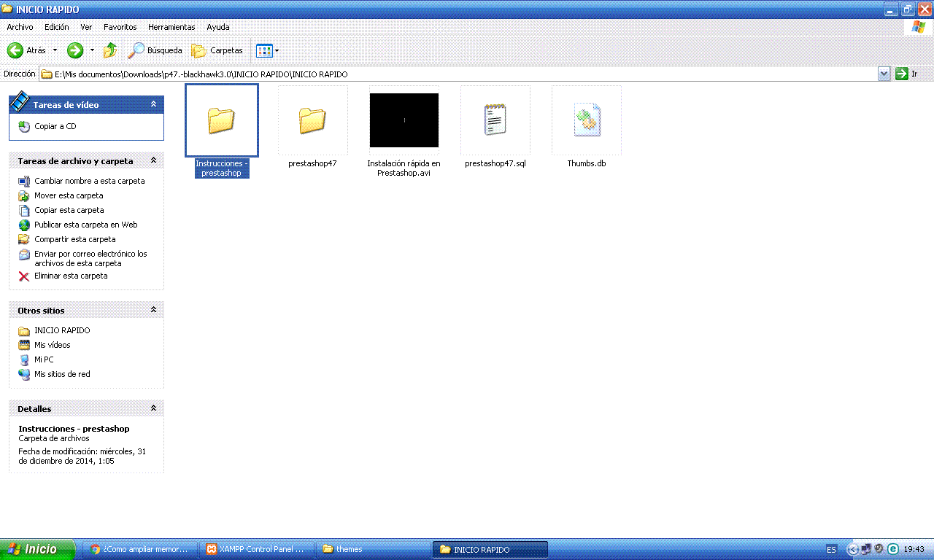Click the Mis sitios de red icon

pyautogui.click(x=24, y=374)
